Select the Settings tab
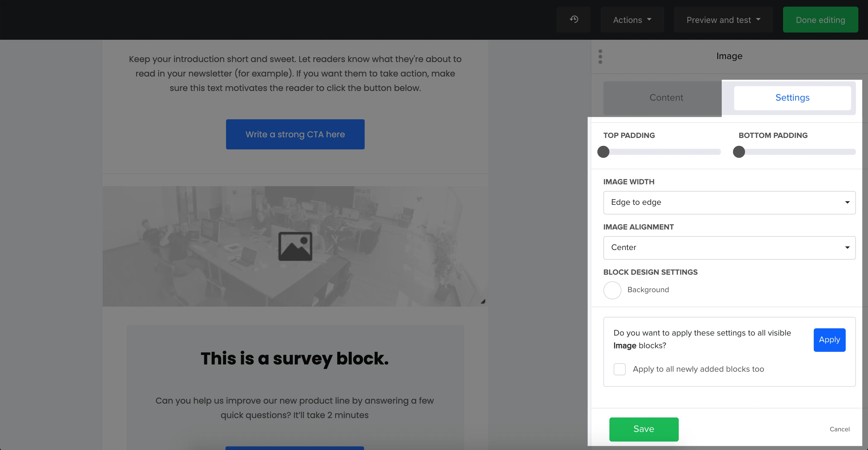The image size is (868, 450). (792, 98)
